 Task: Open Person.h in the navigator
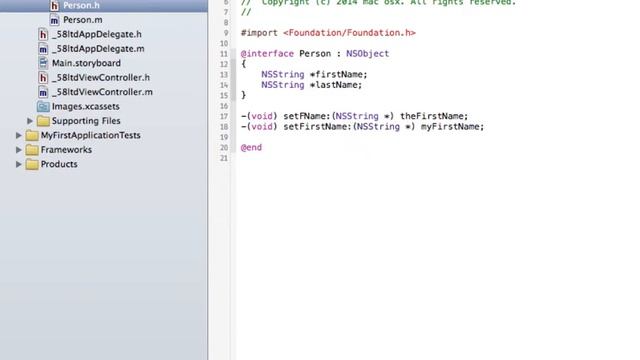click(81, 5)
